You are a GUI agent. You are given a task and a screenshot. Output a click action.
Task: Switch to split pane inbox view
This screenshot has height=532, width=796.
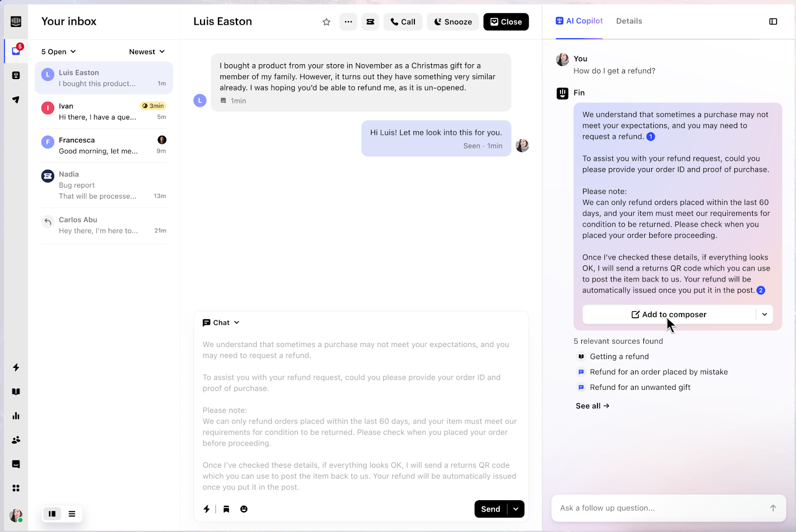coord(52,514)
